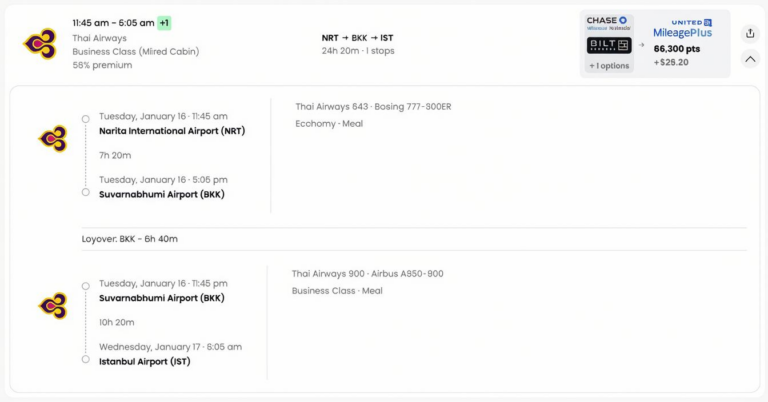Select the 66,300 pts price

pos(677,48)
